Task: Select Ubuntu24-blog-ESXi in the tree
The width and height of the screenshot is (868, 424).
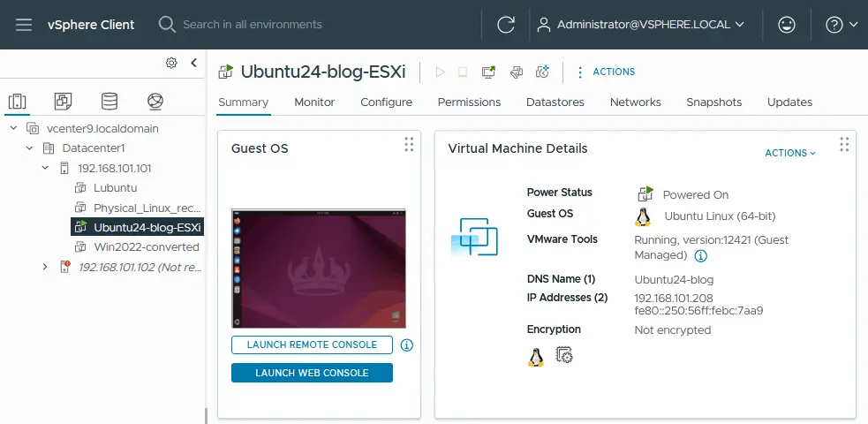Action: 147,228
